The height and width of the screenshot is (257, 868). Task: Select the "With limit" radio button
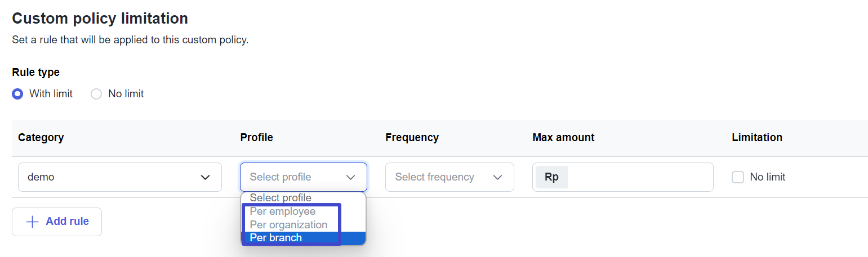pyautogui.click(x=17, y=94)
